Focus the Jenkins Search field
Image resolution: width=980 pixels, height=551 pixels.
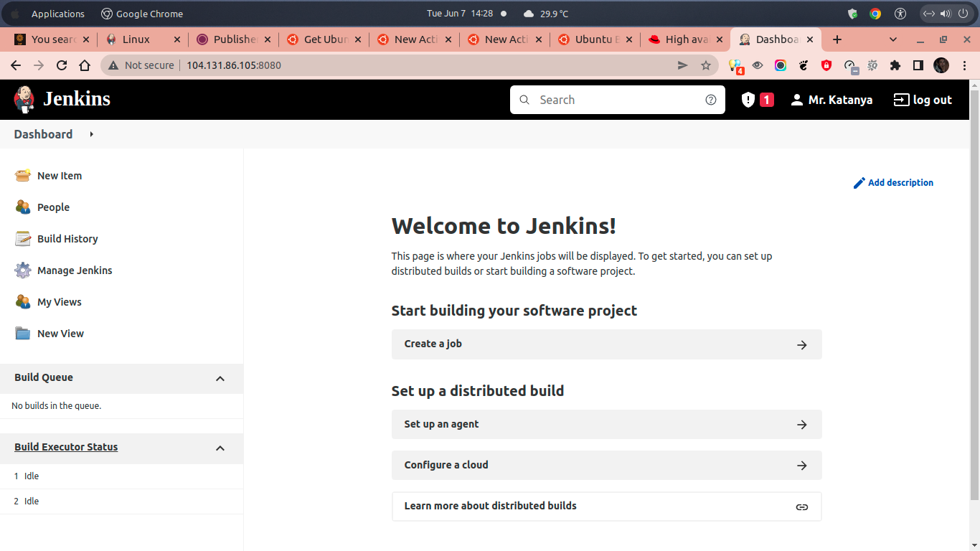[618, 100]
